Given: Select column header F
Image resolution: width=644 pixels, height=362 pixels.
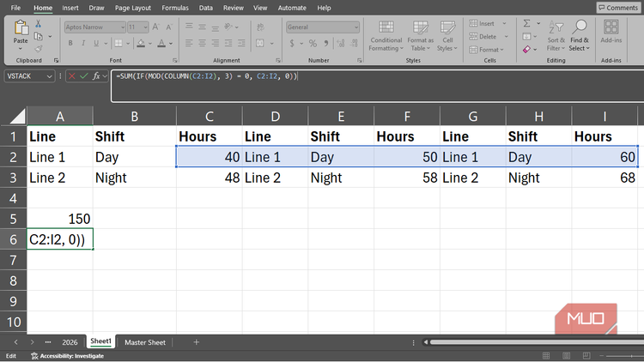Looking at the screenshot, I should tap(407, 117).
